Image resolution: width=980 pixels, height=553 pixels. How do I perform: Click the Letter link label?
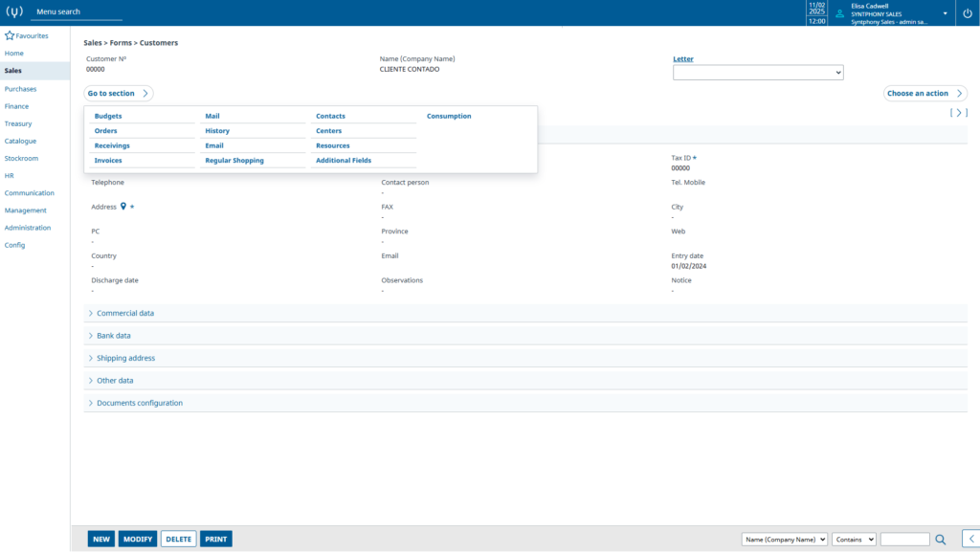[x=683, y=58]
